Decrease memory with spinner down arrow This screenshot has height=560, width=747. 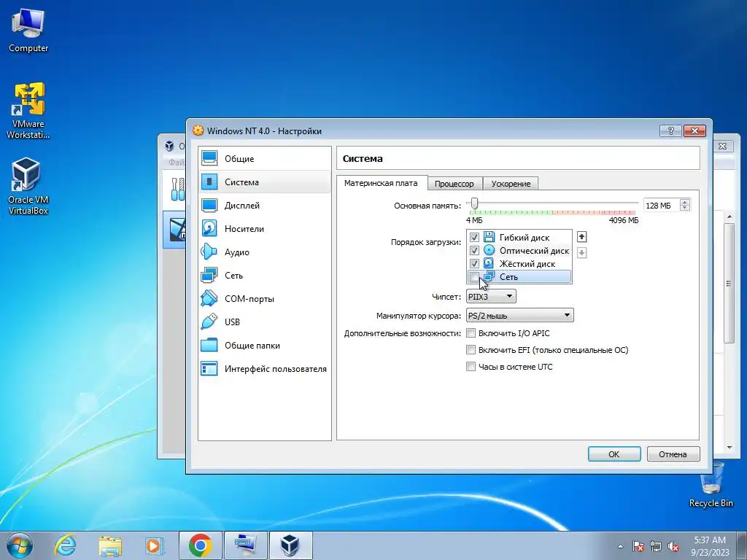(685, 208)
